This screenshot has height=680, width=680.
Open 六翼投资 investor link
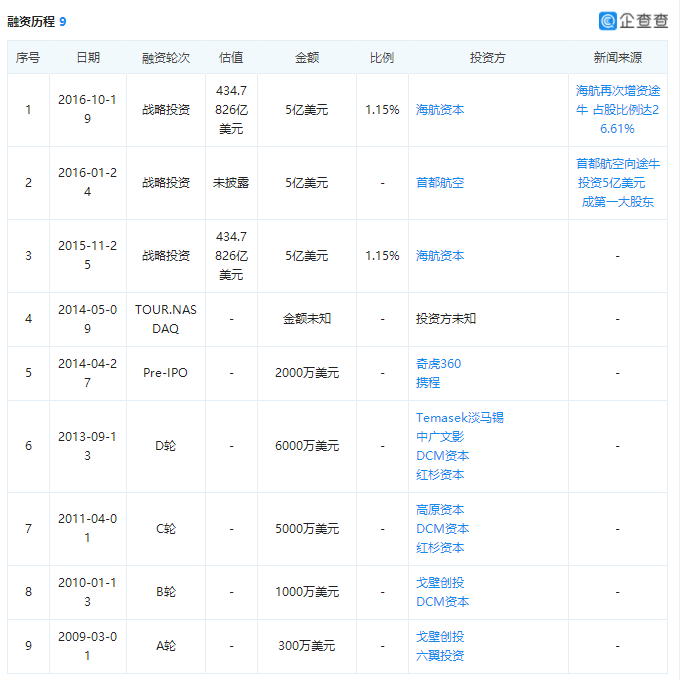(x=440, y=656)
